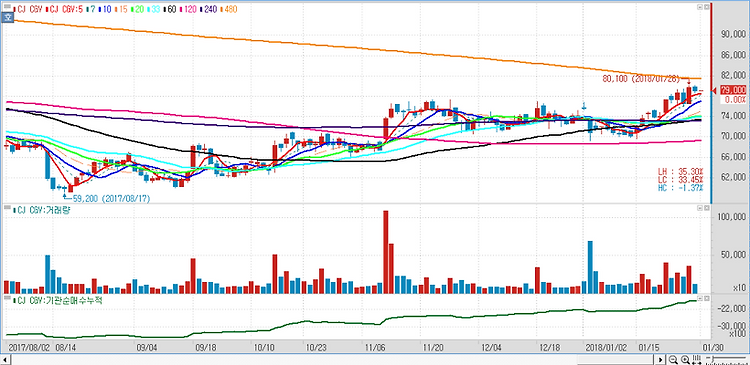Image resolution: width=750 pixels, height=365 pixels.
Task: Select the 240-day moving average legend
Action: (x=208, y=9)
